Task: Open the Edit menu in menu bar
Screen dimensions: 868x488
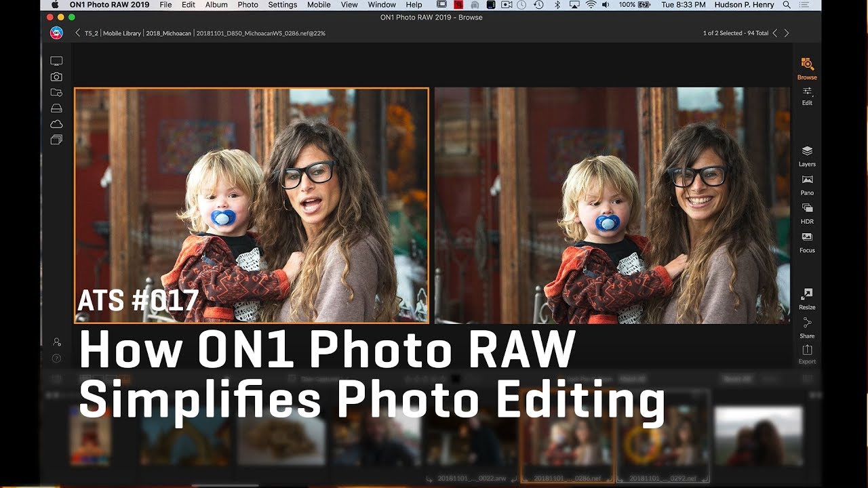Action: click(189, 5)
